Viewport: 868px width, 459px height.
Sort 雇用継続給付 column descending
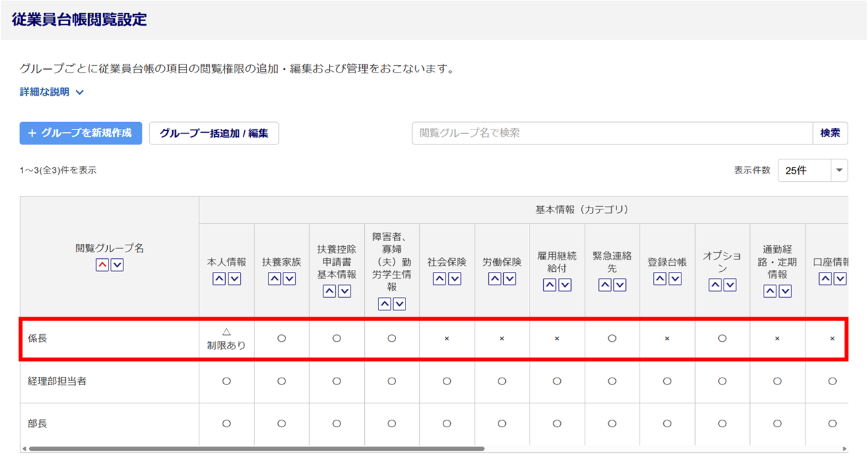click(x=564, y=285)
